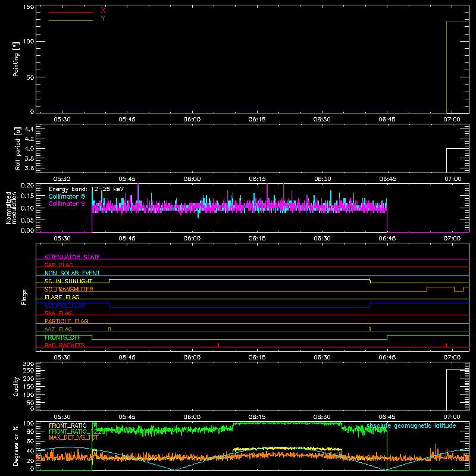Click the '4.4' tick on Roll period axis

pos(29,129)
